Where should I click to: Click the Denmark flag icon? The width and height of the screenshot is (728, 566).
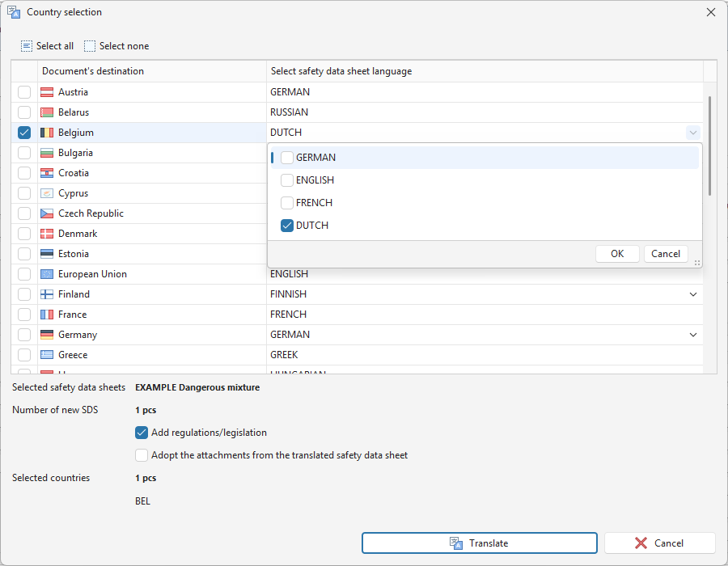click(47, 234)
